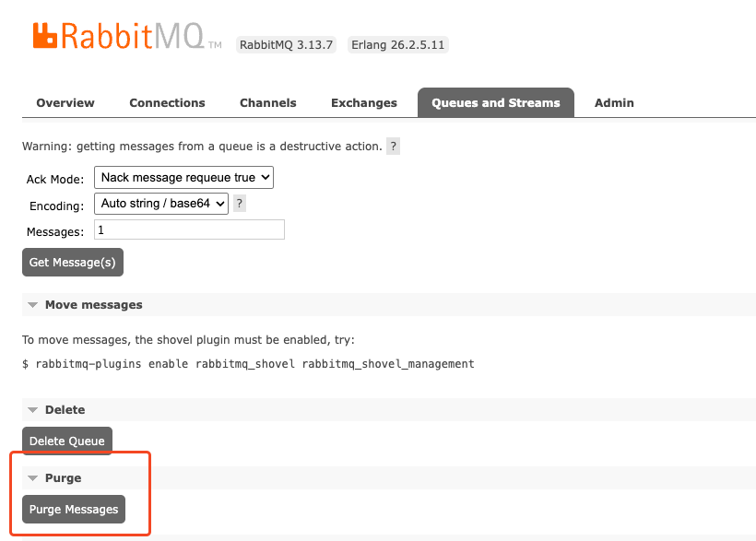The height and width of the screenshot is (541, 756).
Task: Open the Encoding dropdown
Action: pos(161,204)
